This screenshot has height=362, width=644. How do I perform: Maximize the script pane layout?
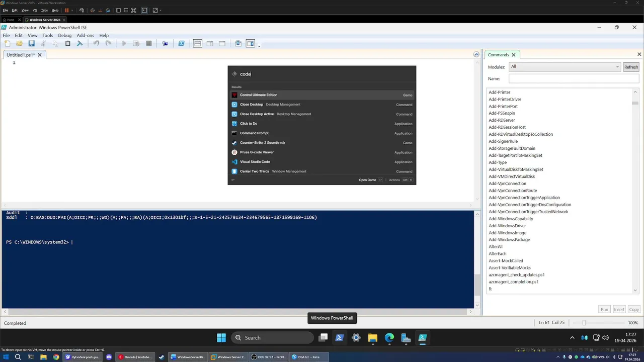pos(222,44)
